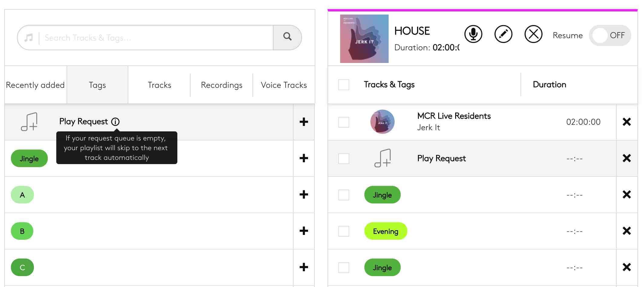Click the Play Request info icon
The height and width of the screenshot is (287, 644).
(x=115, y=122)
